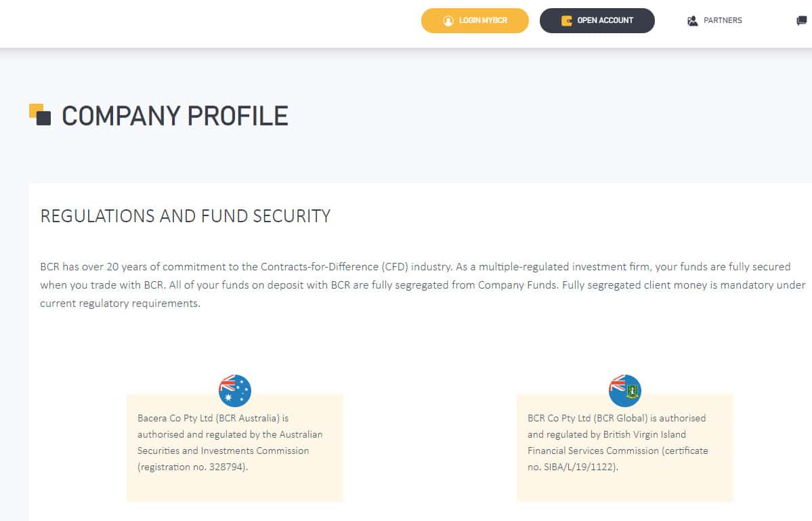
Task: Click the Australian Securities and Investments Commission line
Action: click(x=223, y=451)
